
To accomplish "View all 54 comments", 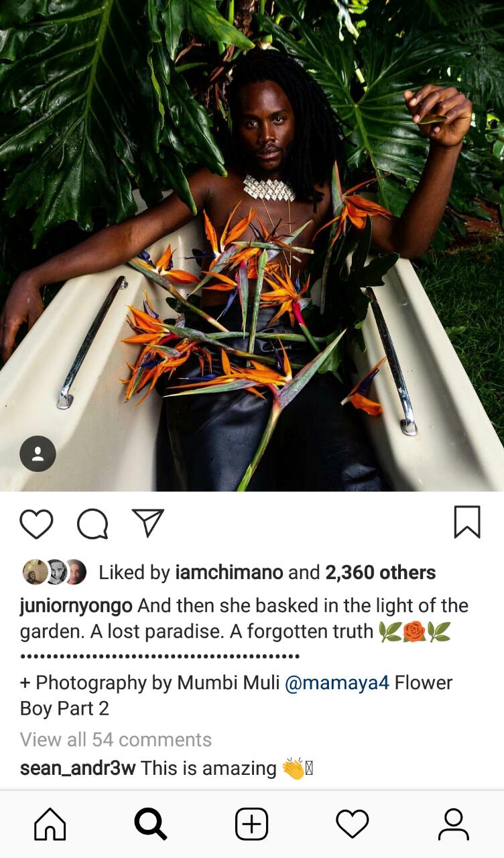I will [116, 739].
